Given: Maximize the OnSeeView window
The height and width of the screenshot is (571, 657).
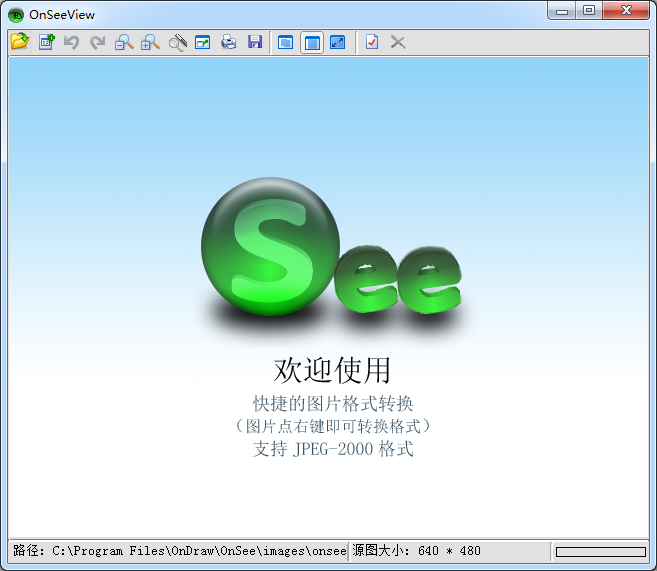Looking at the screenshot, I should 589,10.
